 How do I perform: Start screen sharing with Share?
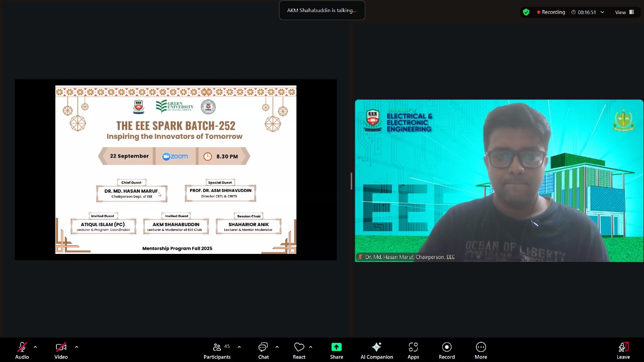pos(337,350)
